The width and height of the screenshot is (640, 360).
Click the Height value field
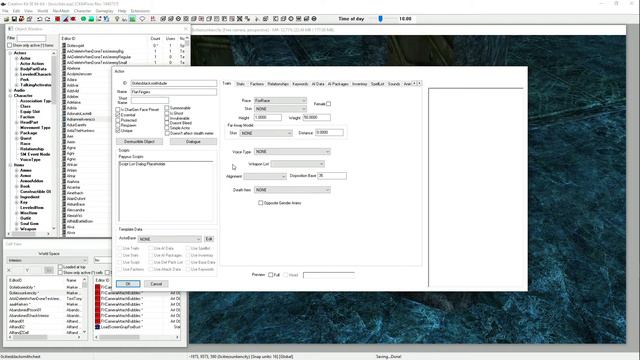point(267,118)
